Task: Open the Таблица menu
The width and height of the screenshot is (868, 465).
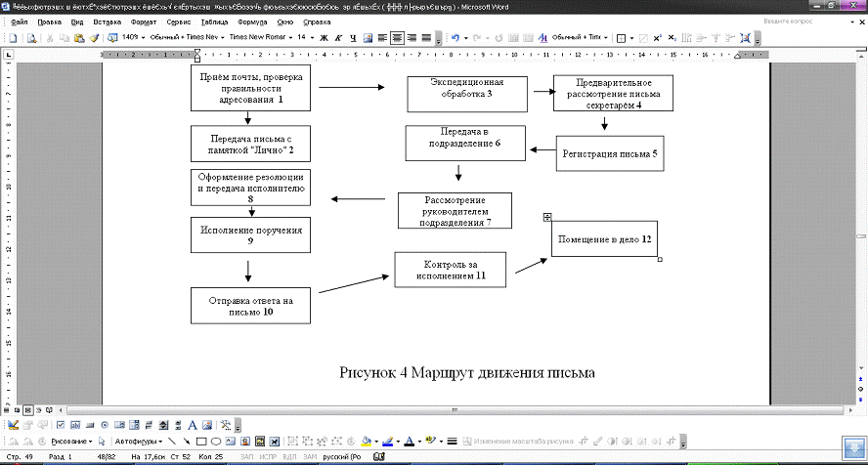Action: click(x=233, y=21)
